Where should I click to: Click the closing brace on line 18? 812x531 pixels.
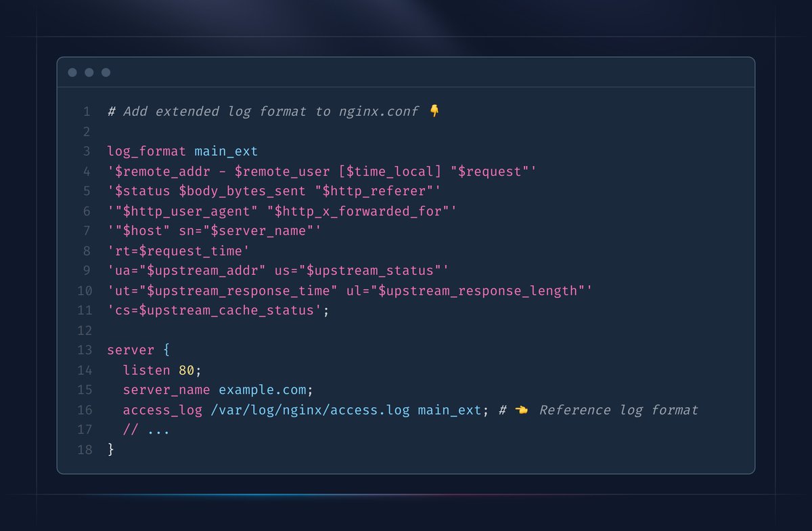click(x=111, y=450)
